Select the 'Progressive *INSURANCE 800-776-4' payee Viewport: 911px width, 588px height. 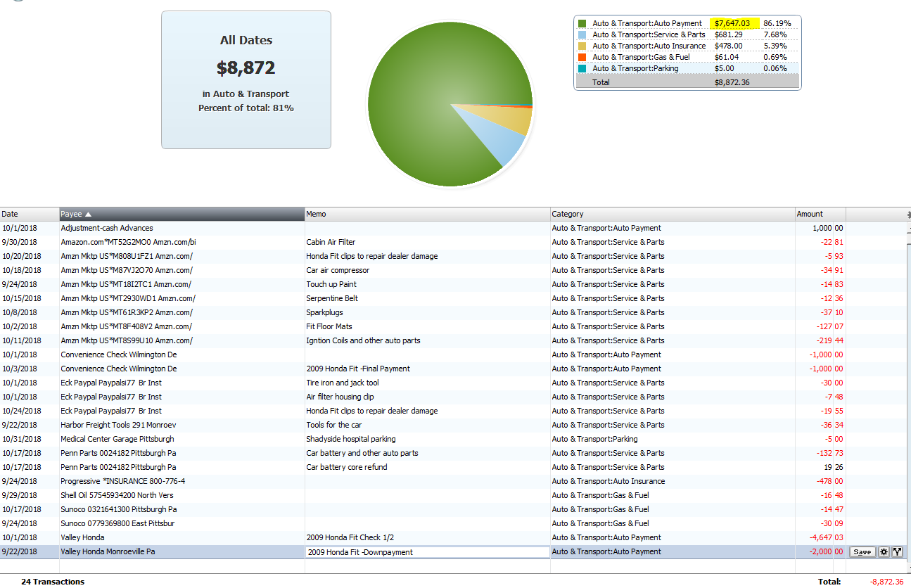click(x=181, y=481)
